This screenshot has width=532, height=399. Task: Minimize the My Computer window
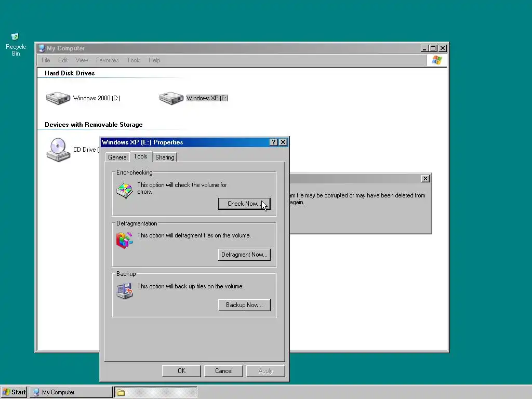coord(424,48)
